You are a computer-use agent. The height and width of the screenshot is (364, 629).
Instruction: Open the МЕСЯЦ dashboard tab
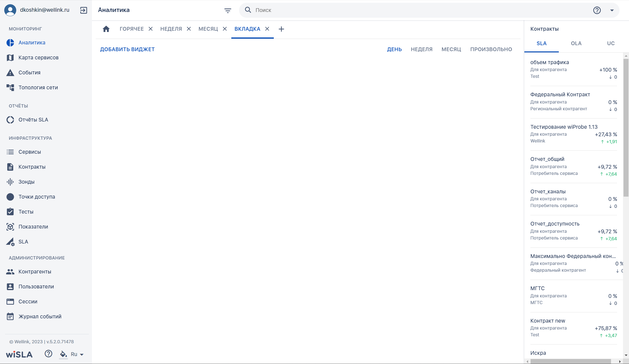click(208, 29)
